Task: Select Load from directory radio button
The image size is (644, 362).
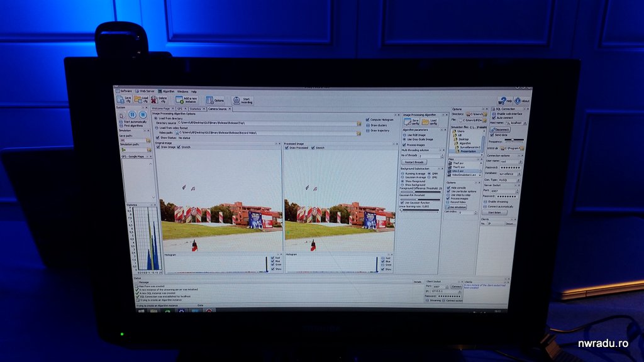Action: [156, 118]
